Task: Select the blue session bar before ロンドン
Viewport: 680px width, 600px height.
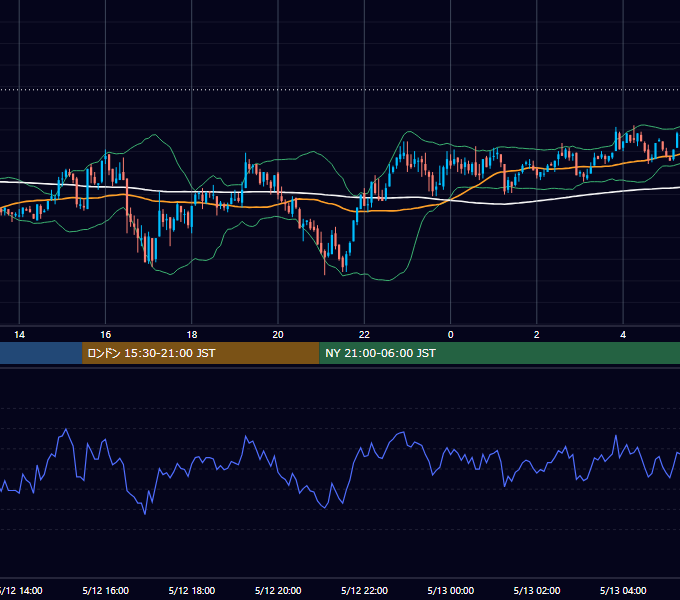Action: (x=41, y=353)
